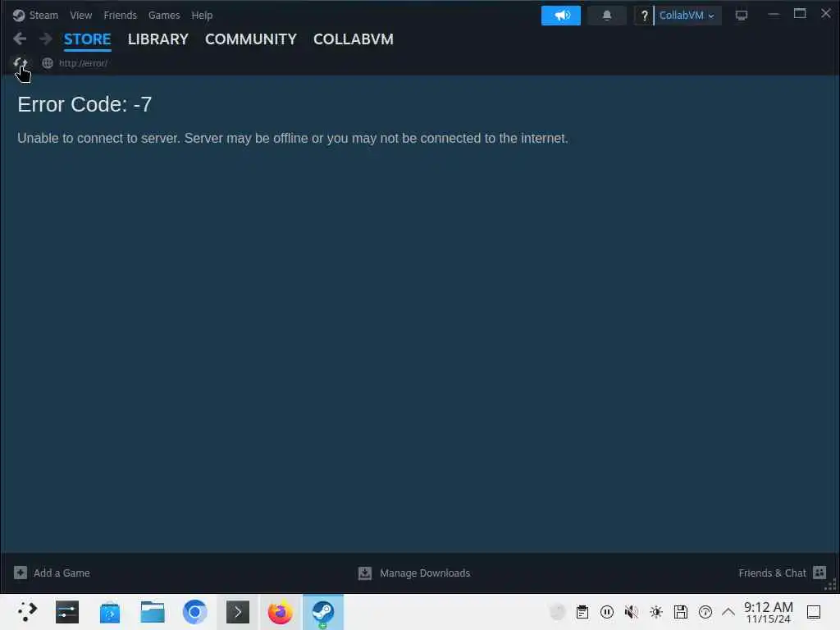Click the globe icon beside URL
840x630 pixels.
point(48,63)
